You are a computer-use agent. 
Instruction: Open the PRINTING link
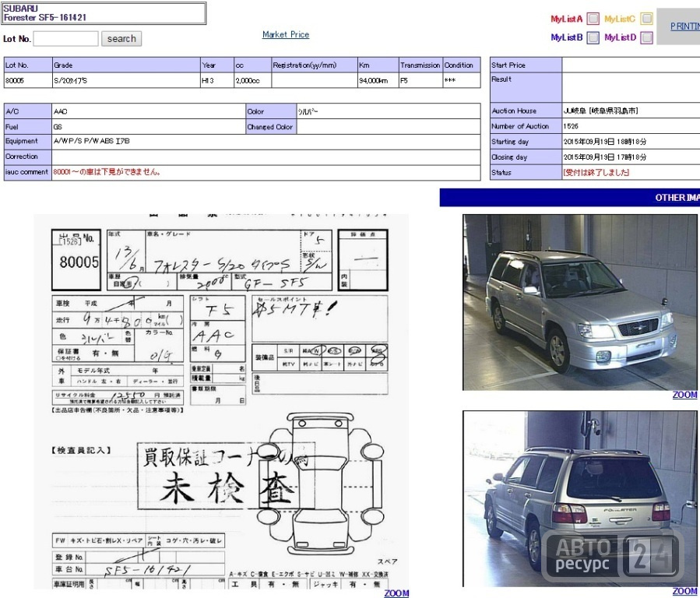685,26
